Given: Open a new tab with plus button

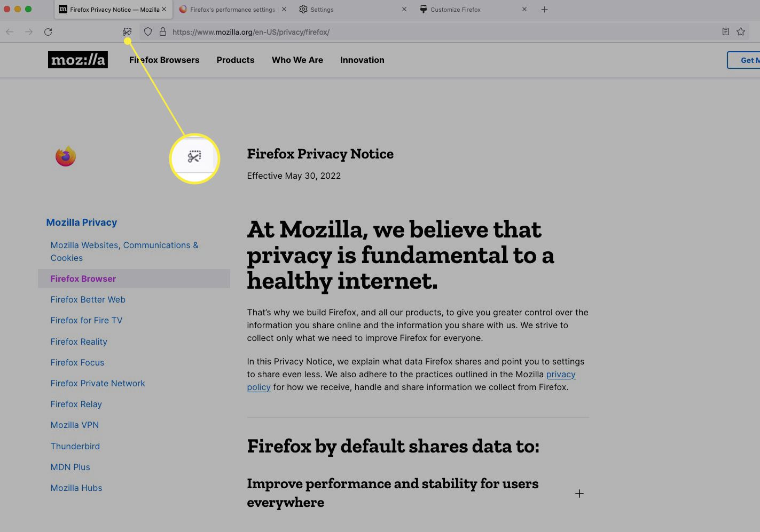Looking at the screenshot, I should (x=544, y=10).
